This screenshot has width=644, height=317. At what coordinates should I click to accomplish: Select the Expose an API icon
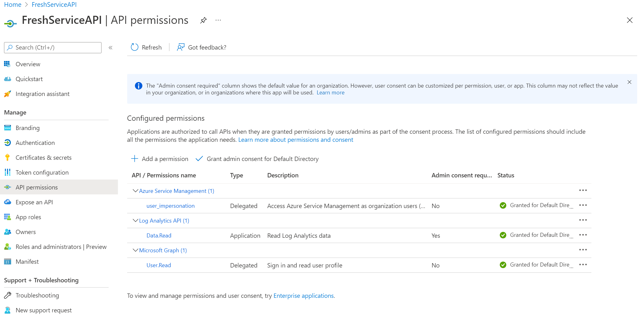(x=7, y=202)
